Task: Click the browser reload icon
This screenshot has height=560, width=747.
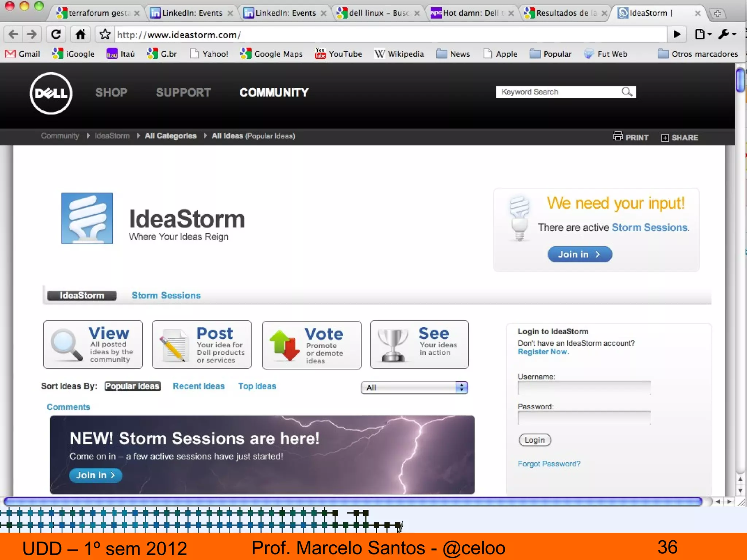Action: [x=56, y=35]
